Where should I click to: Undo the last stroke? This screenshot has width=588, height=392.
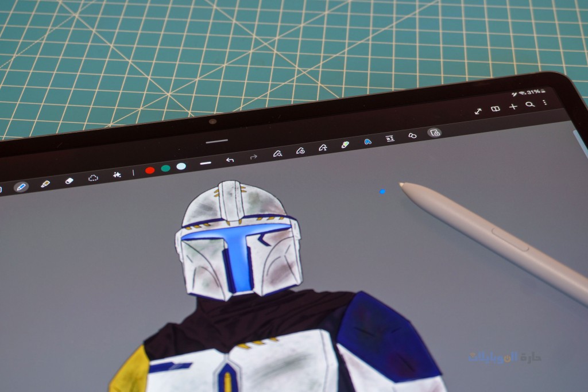(230, 160)
